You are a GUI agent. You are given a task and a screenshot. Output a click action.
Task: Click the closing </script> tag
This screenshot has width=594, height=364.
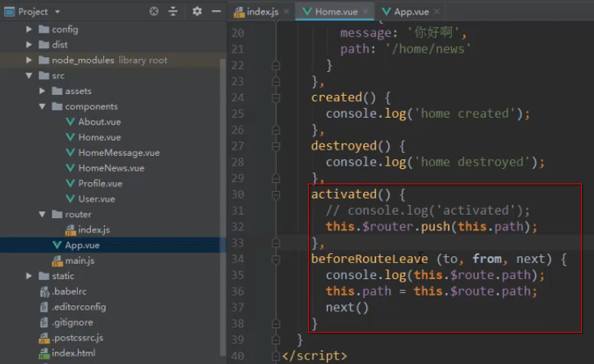pyautogui.click(x=314, y=356)
